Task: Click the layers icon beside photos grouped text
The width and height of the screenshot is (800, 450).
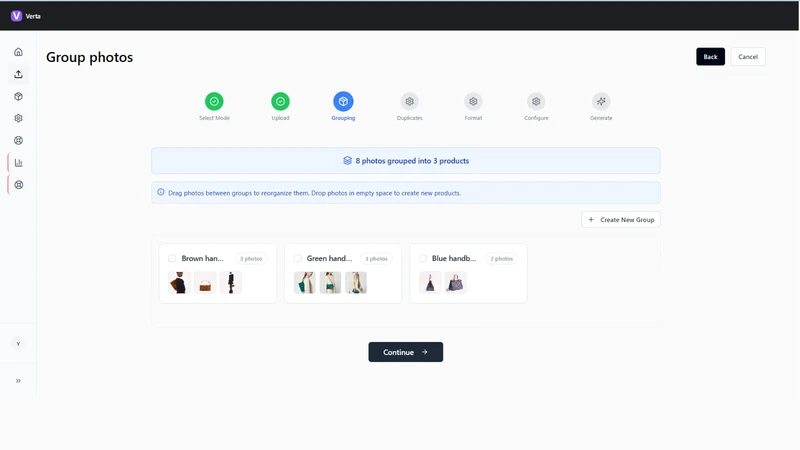Action: [x=347, y=161]
